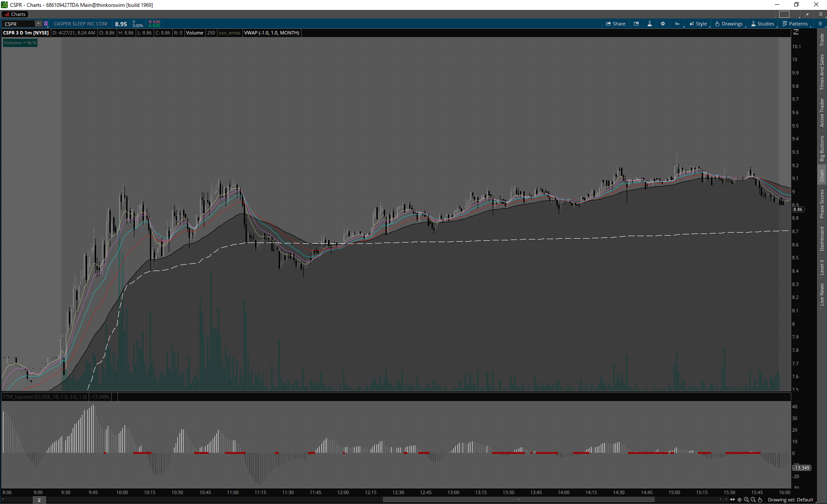The height and width of the screenshot is (504, 827).
Task: Open the Style dropdown menu
Action: [698, 24]
